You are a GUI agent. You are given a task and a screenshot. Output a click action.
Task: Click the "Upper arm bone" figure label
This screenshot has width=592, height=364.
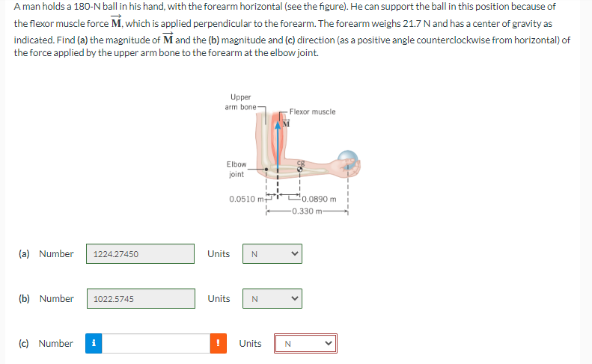[x=240, y=102]
